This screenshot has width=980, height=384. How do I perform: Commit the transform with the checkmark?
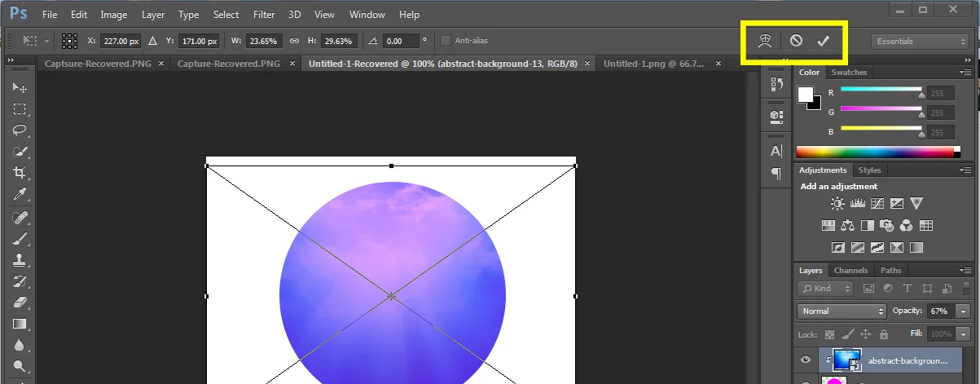823,41
